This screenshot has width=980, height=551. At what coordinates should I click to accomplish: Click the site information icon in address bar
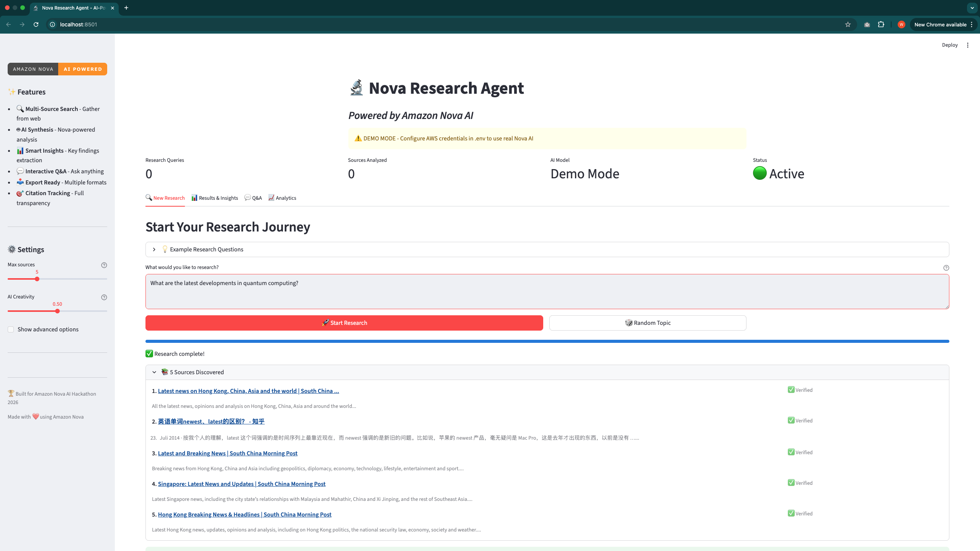[x=52, y=24]
